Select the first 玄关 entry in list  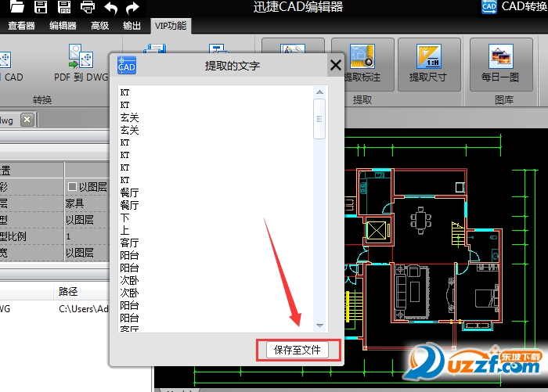tap(129, 117)
